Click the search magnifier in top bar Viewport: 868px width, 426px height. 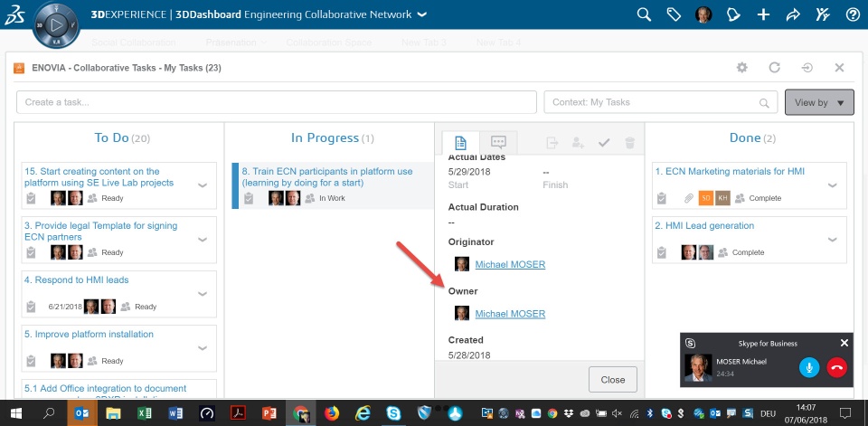click(x=644, y=15)
